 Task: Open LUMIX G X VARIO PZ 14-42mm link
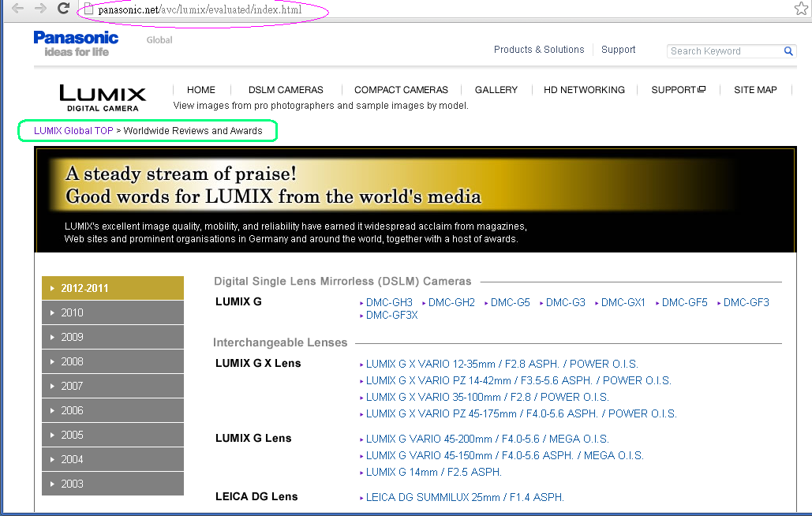(x=518, y=380)
